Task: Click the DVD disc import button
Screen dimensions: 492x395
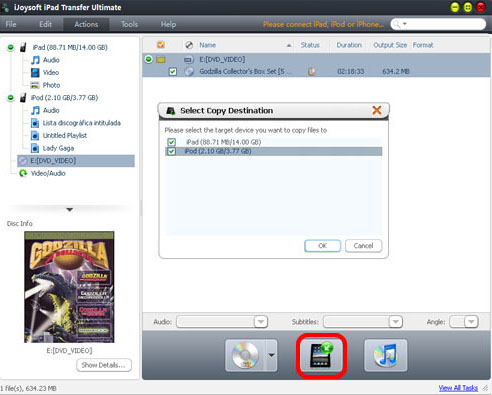Action: (246, 355)
